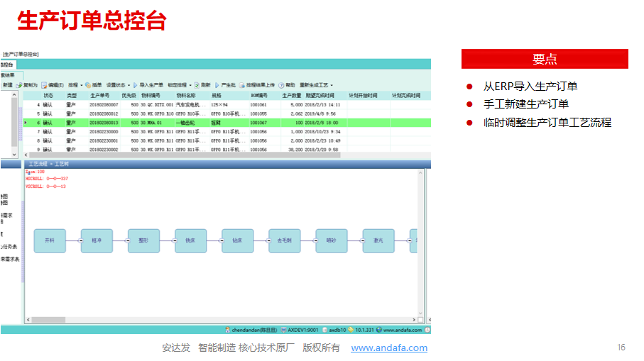The width and height of the screenshot is (644, 361).
Task: Click the 编辑(E) edit icon
Action: tap(44, 85)
